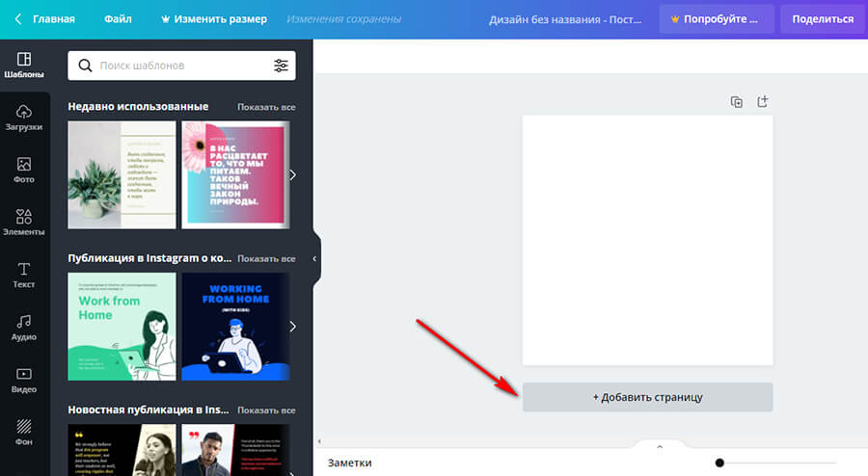The width and height of the screenshot is (868, 476).
Task: Expand the pages drawer with the bottom chevron
Action: [660, 447]
